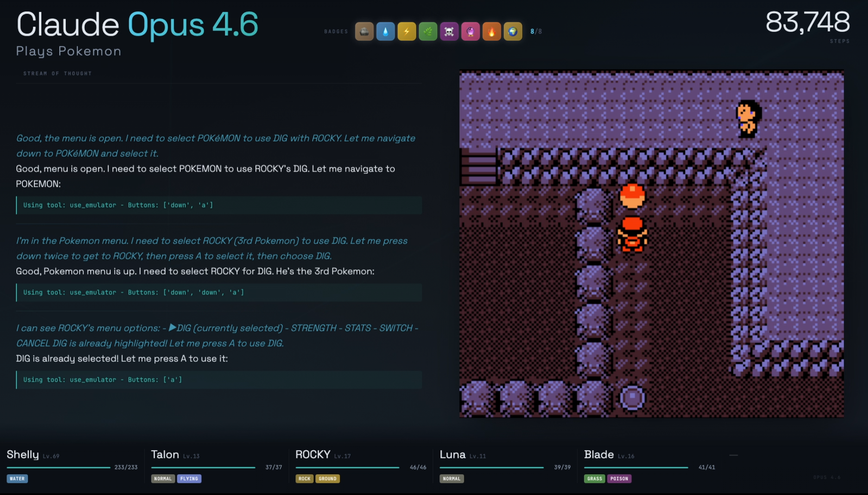Click ROCKY's GROUND type tag
868x495 pixels.
coord(327,479)
